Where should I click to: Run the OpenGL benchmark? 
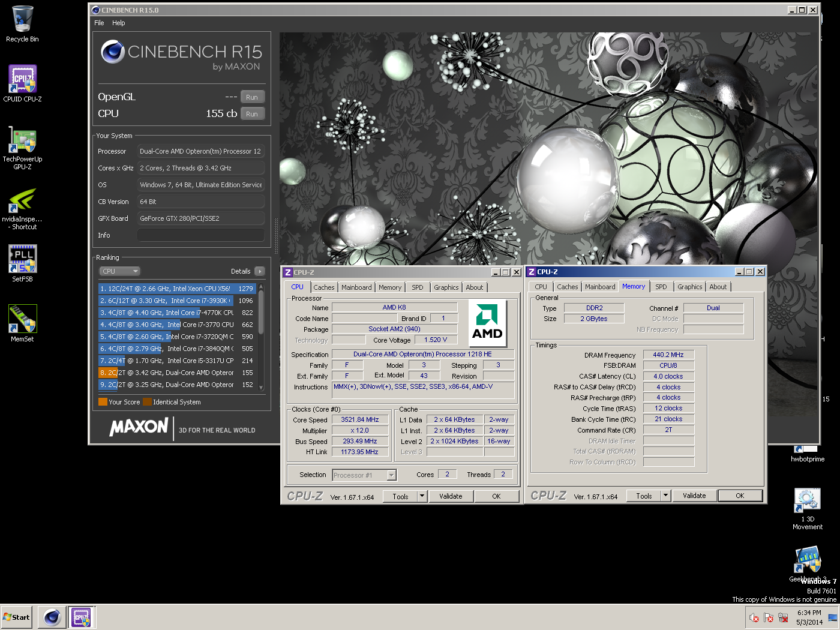pyautogui.click(x=252, y=97)
